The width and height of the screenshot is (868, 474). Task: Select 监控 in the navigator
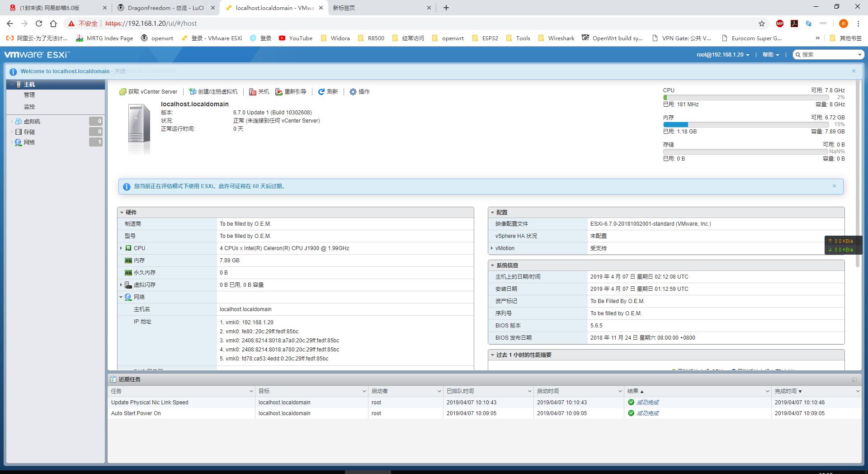29,107
